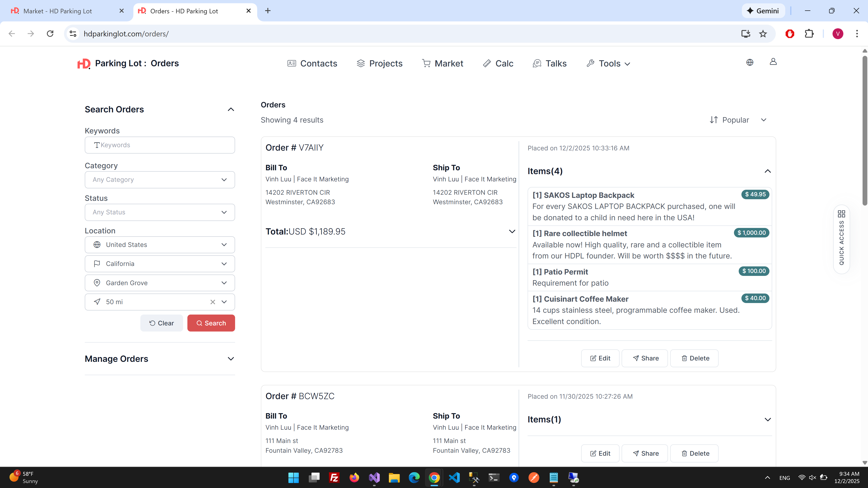Collapse the Search Orders panel
Screen dimensions: 868x488
point(231,109)
